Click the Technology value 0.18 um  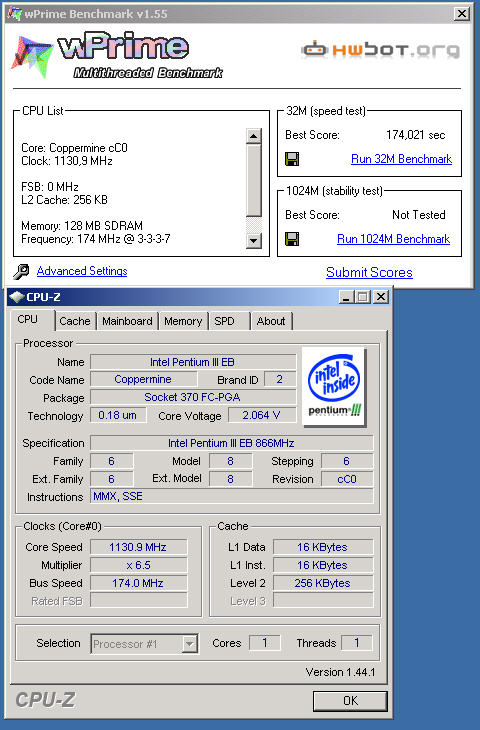point(118,415)
